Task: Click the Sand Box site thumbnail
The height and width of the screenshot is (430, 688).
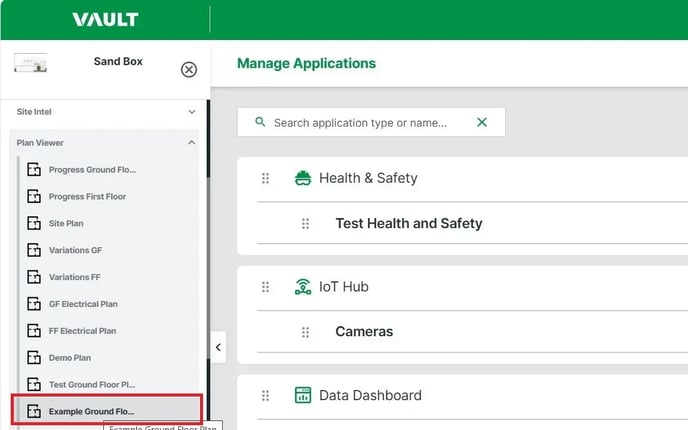Action: pyautogui.click(x=30, y=64)
